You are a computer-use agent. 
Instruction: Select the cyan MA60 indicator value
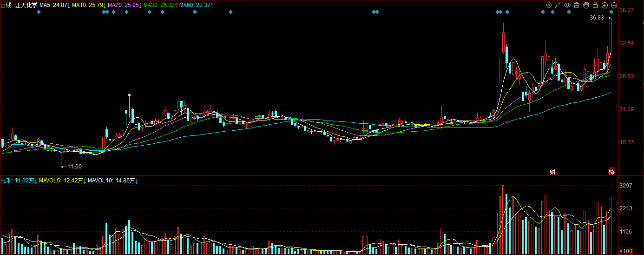pyautogui.click(x=196, y=5)
